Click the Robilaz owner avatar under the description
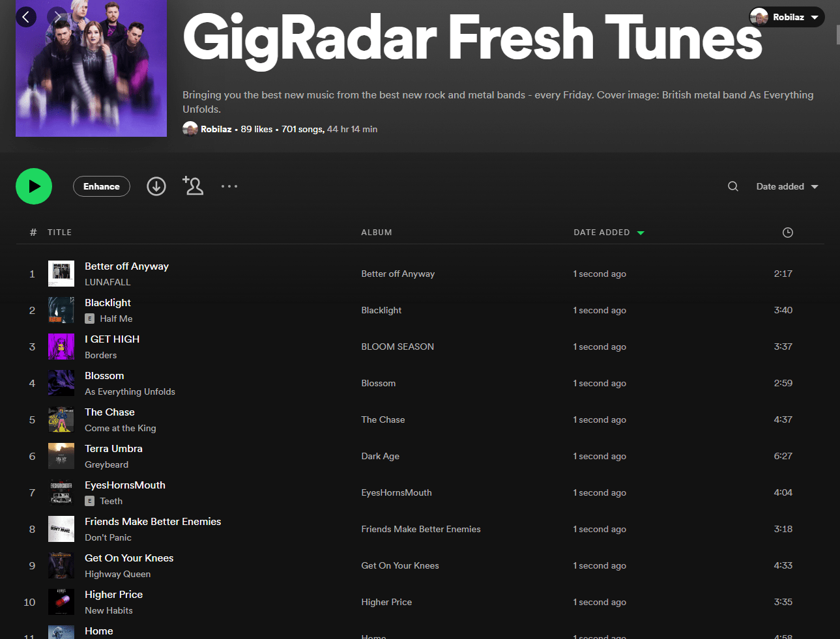 coord(190,129)
